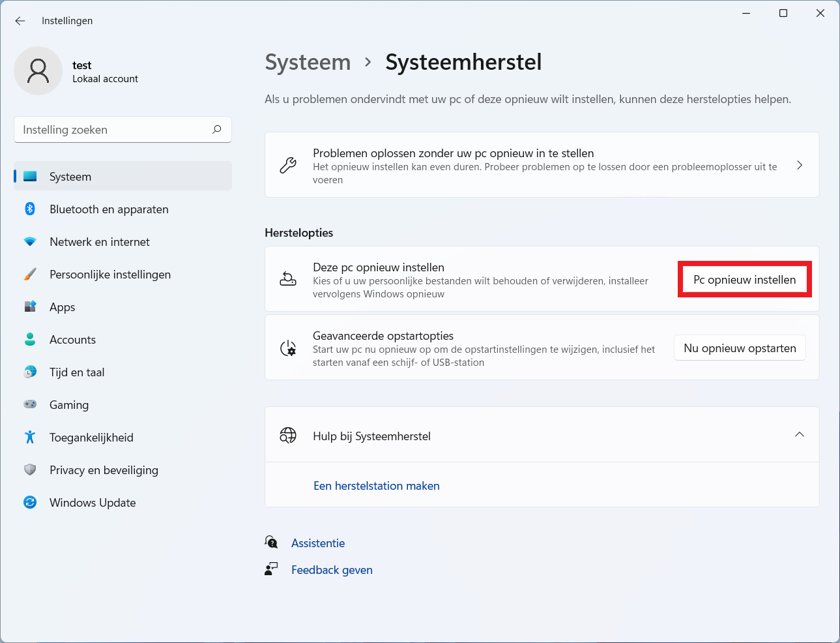Click the Feedback geven icon
The width and height of the screenshot is (840, 643).
pos(272,569)
